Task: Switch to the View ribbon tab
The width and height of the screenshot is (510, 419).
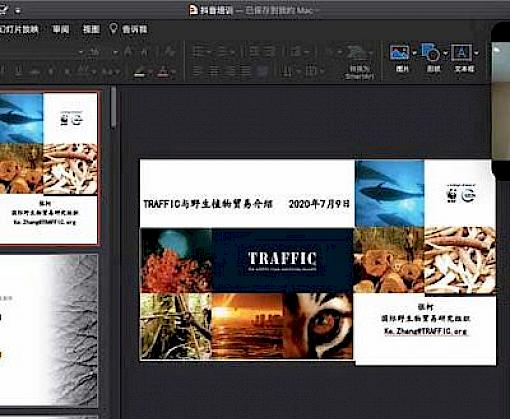Action: point(91,29)
